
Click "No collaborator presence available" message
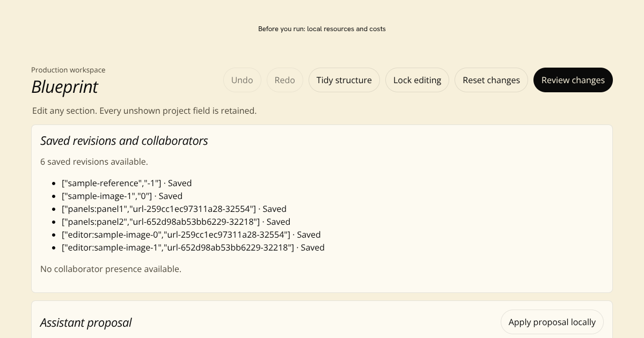coord(111,269)
